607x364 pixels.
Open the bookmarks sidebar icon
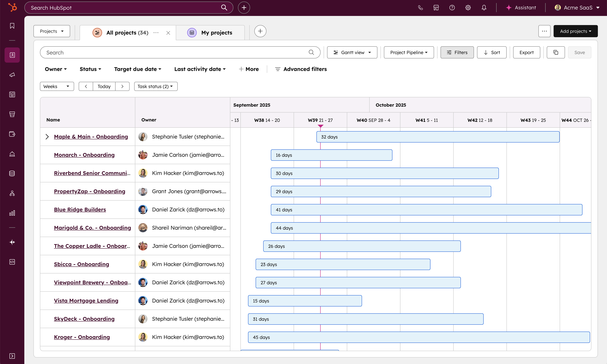pos(12,26)
